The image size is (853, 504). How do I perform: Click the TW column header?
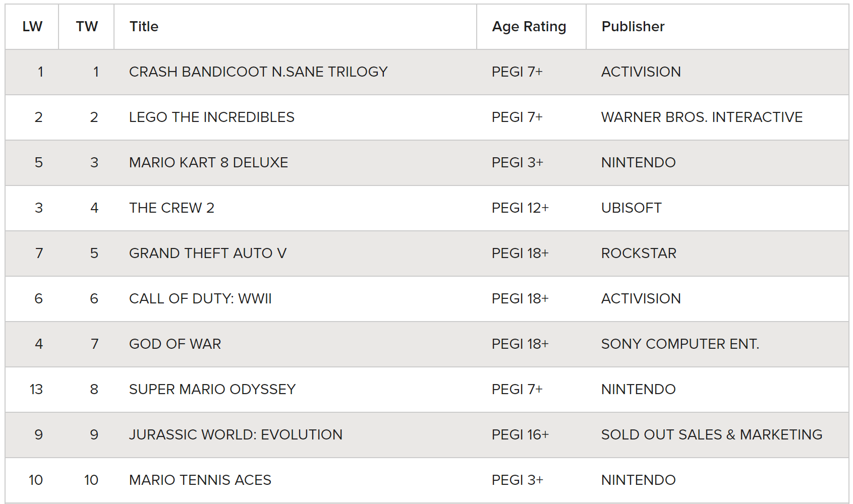point(87,27)
